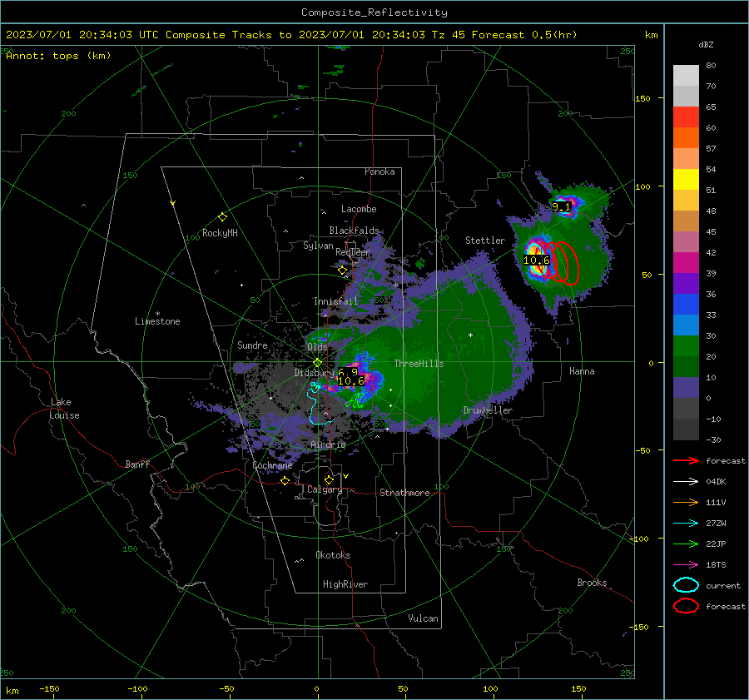This screenshot has height=700, width=749.
Task: Click the storm top label 9.1
Action: click(x=561, y=207)
